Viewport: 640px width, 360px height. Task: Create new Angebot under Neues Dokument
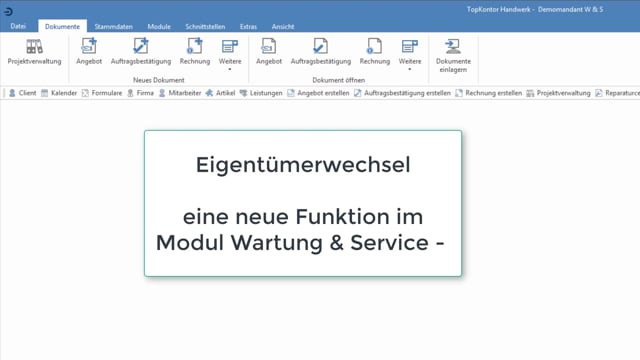tap(89, 52)
